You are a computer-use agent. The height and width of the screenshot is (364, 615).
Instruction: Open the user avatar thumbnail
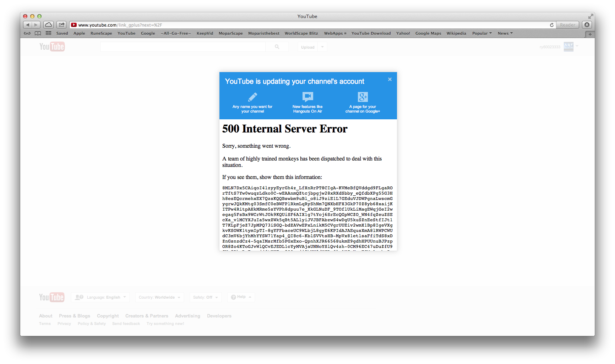[568, 47]
